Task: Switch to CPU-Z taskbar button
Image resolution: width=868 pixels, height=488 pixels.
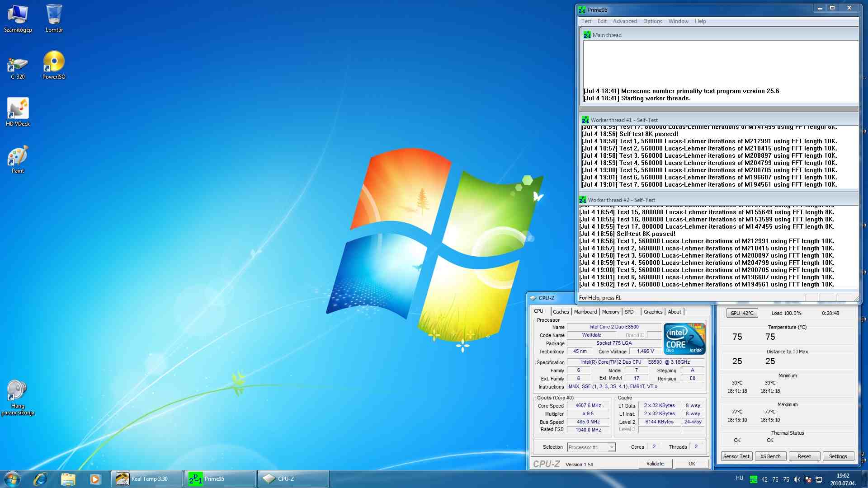Action: [293, 479]
